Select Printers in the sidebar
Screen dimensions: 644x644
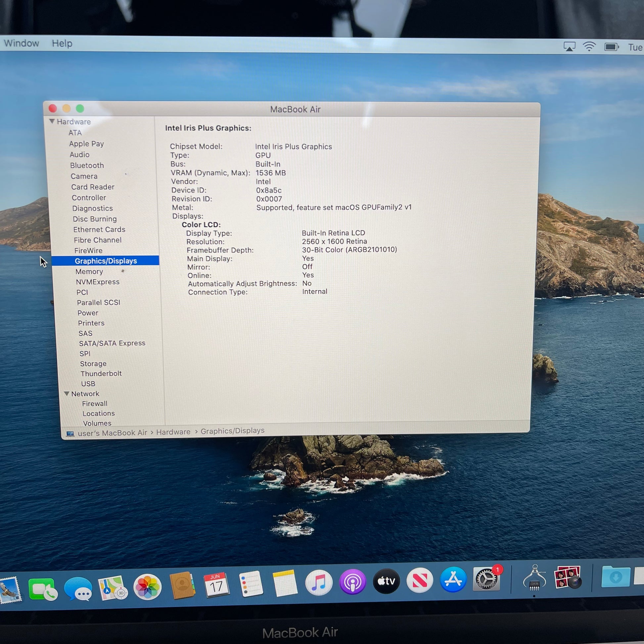click(91, 323)
